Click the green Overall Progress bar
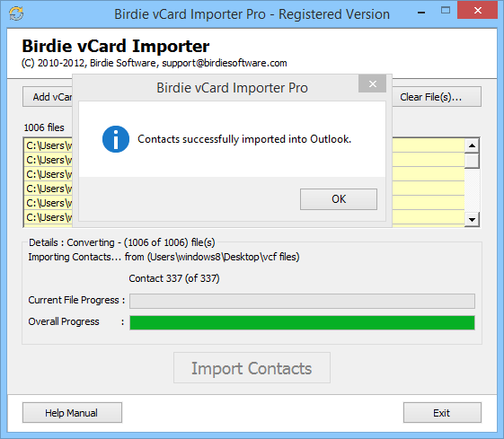504x439 pixels. [302, 322]
